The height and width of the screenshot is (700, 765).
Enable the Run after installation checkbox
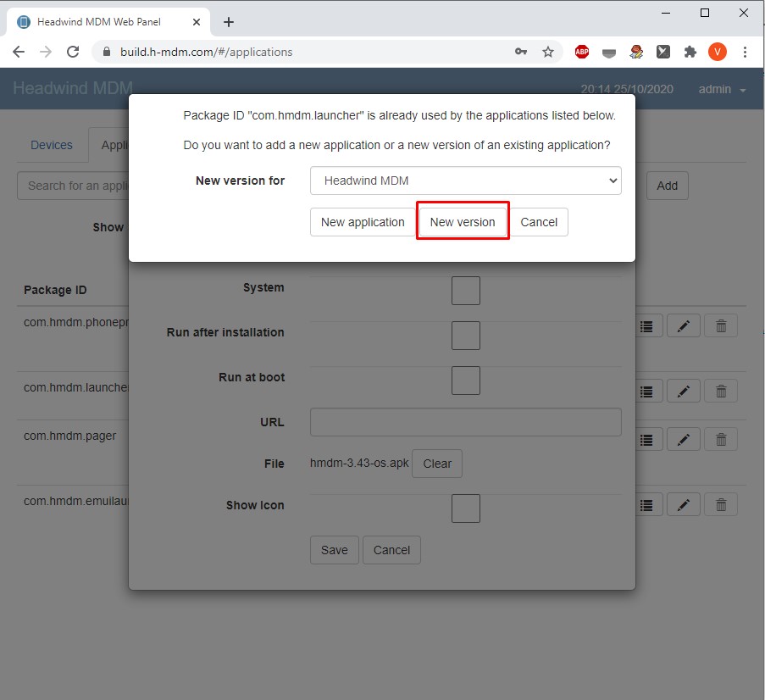[465, 336]
